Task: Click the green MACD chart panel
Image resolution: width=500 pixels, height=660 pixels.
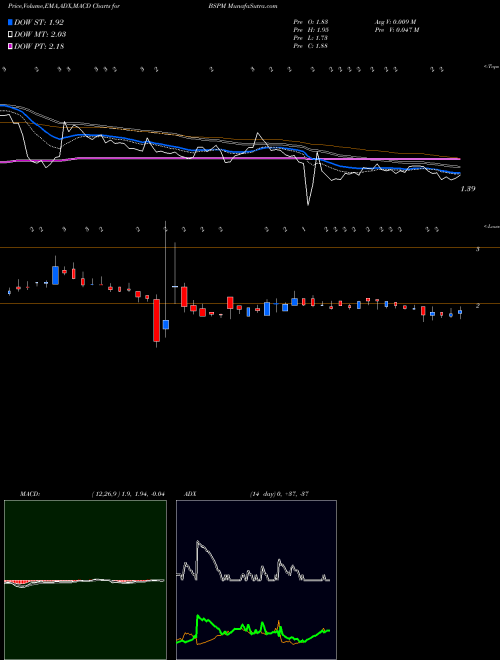Action: pyautogui.click(x=85, y=580)
